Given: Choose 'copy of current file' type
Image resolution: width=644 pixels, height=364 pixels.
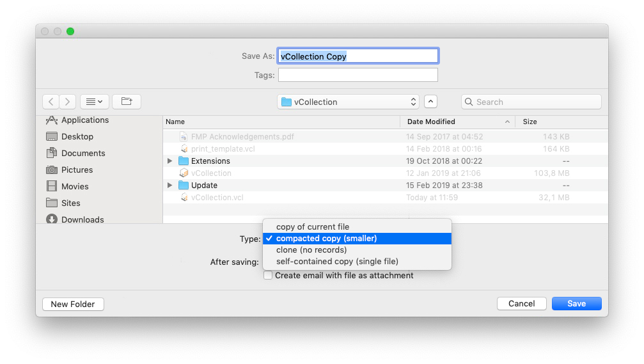Looking at the screenshot, I should pyautogui.click(x=313, y=227).
